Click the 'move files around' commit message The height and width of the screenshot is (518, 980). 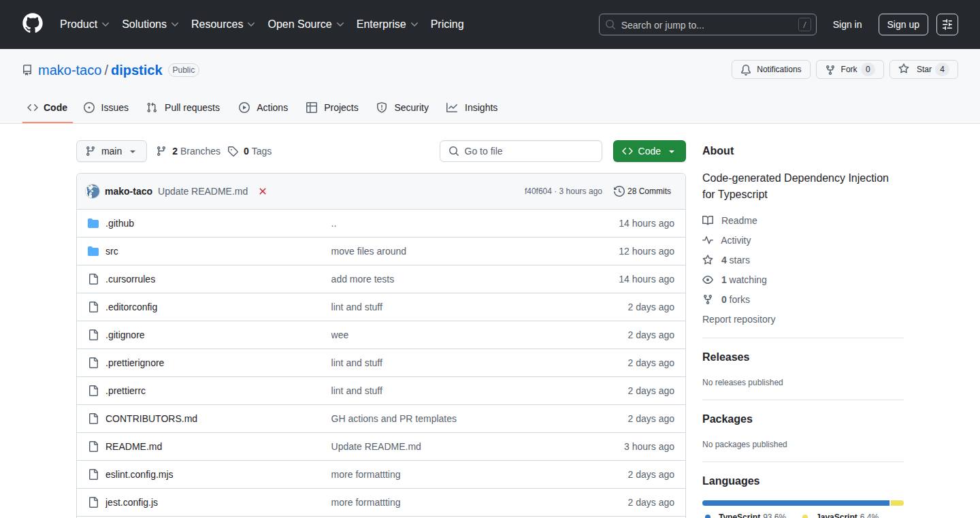point(369,251)
